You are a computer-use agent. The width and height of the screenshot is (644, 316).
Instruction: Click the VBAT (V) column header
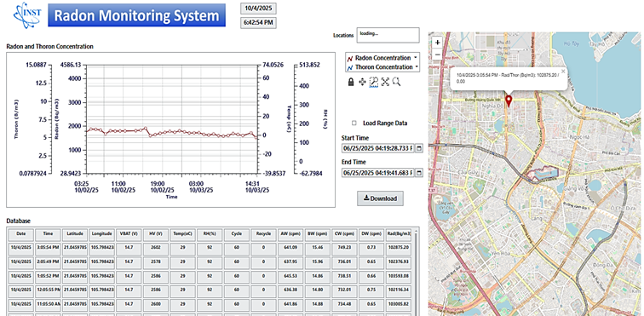129,234
